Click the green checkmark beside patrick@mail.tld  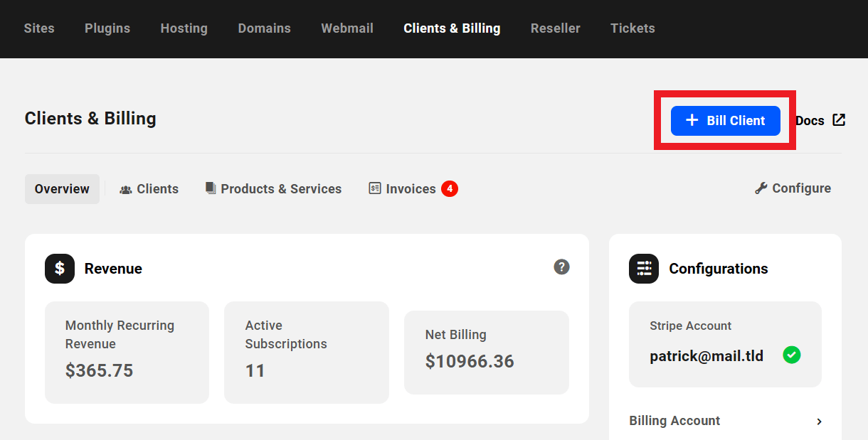pyautogui.click(x=792, y=355)
